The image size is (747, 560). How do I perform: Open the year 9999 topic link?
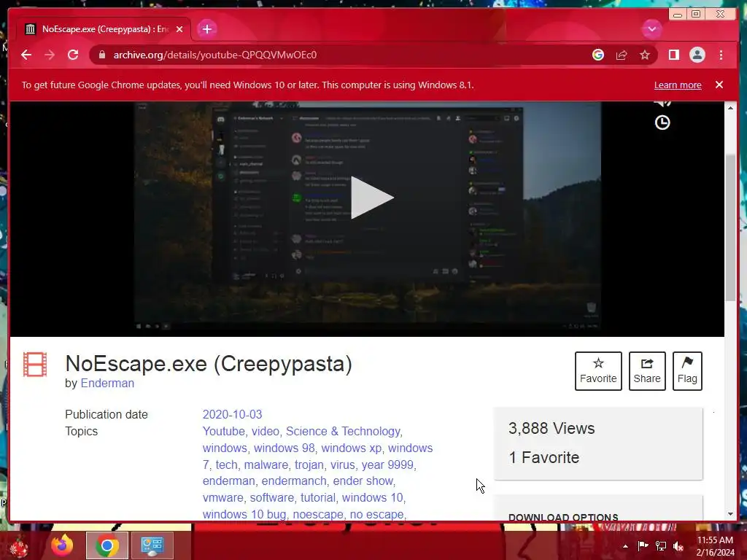(387, 464)
